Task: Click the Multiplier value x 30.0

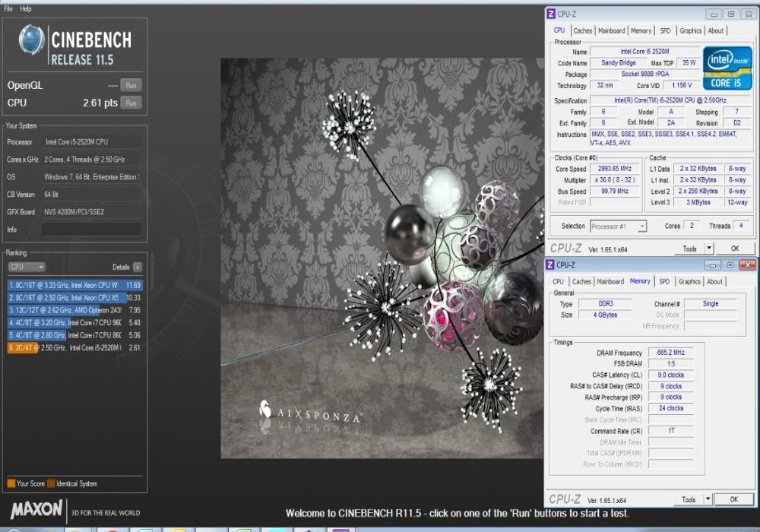Action: (x=615, y=180)
